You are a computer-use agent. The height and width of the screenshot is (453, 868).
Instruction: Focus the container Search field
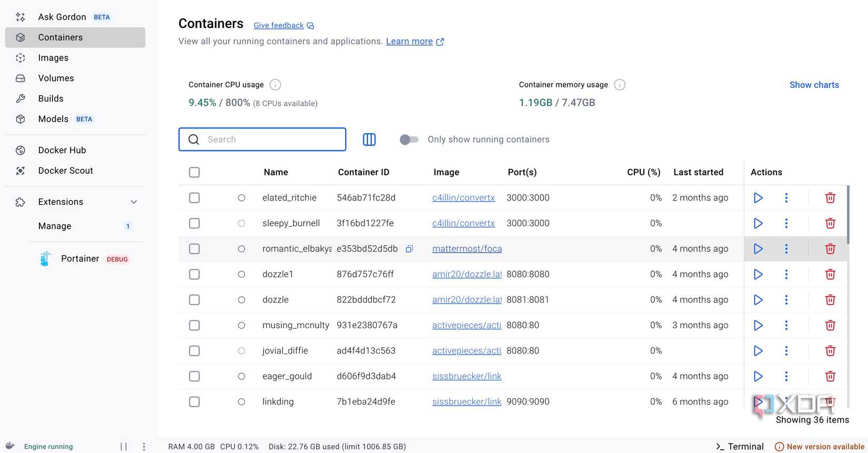click(274, 139)
